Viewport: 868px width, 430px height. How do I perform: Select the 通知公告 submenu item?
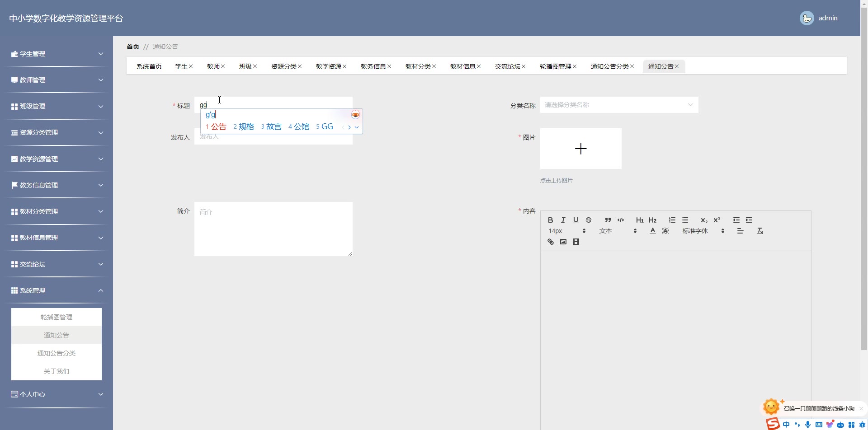pyautogui.click(x=57, y=335)
